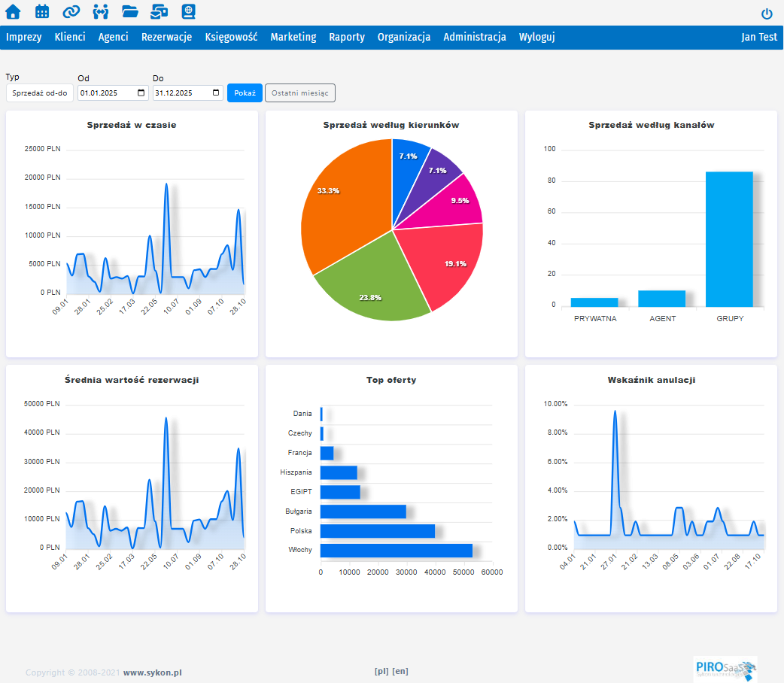Switch language with the [en] link
The height and width of the screenshot is (683, 784).
pos(400,671)
